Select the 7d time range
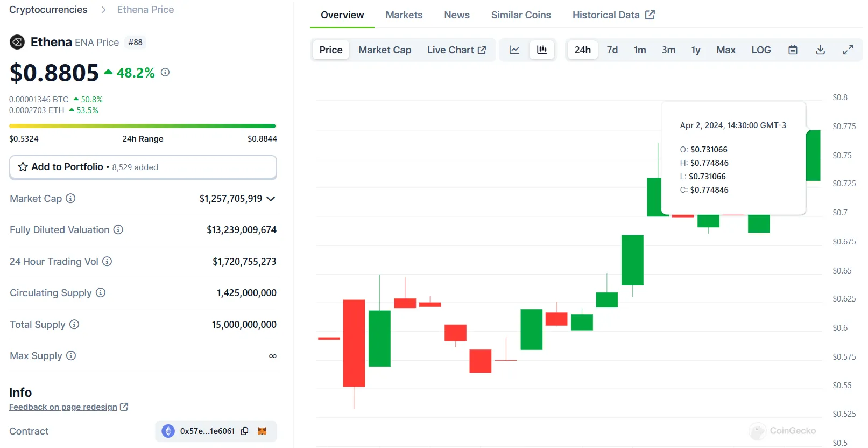 click(612, 50)
